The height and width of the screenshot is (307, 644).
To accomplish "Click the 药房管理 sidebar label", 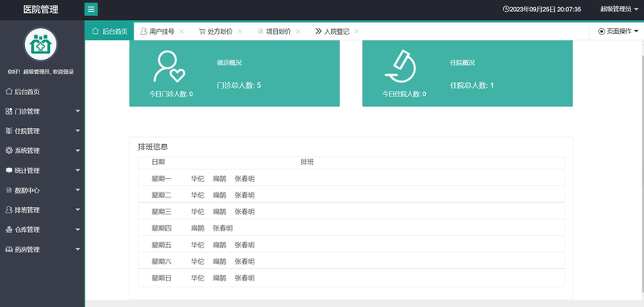I will 27,249.
